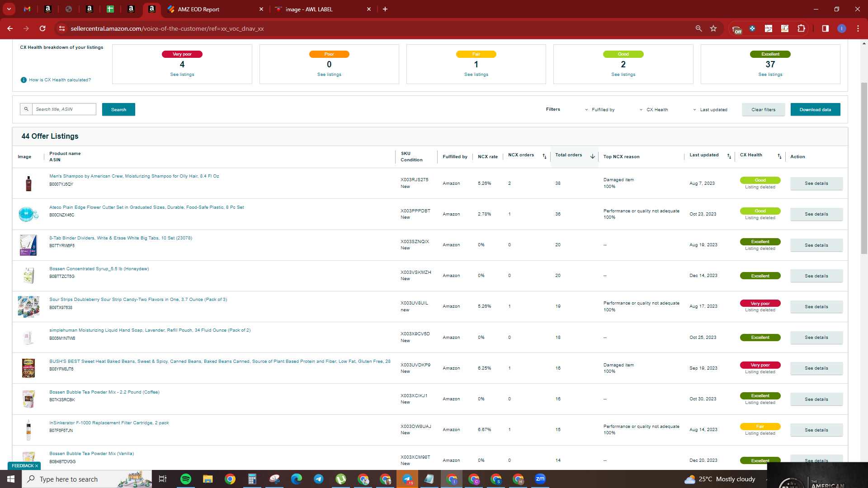The height and width of the screenshot is (488, 868).
Task: See listings under Excellent
Action: coord(770,75)
